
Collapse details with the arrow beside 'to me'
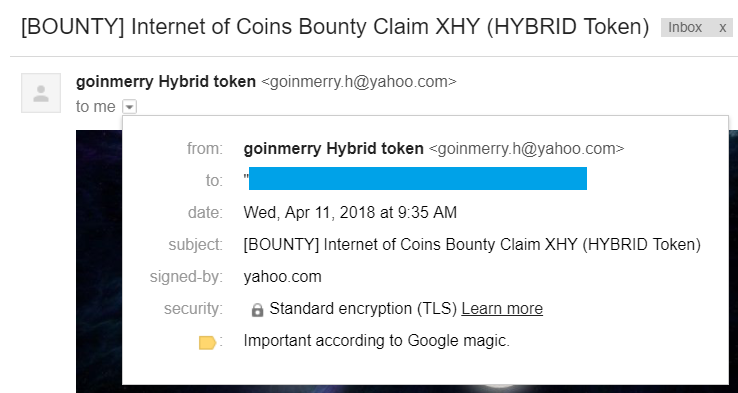(x=129, y=107)
